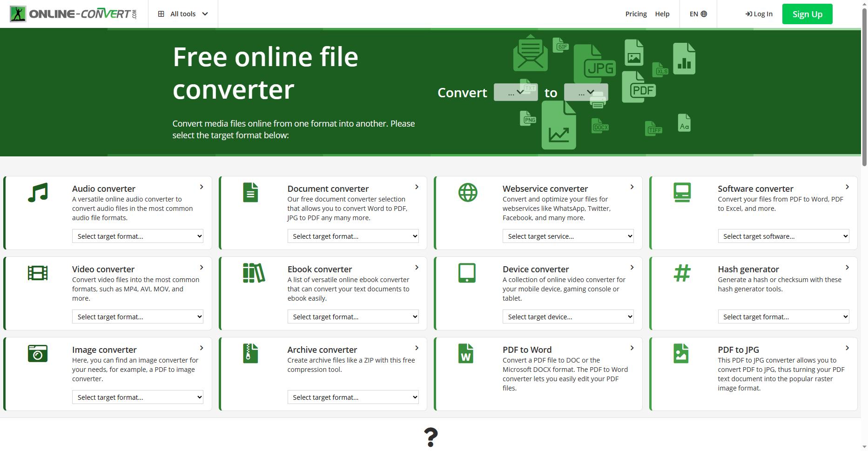Select the Audio converter music note icon
Viewport: 868px width, 451px height.
pos(37,191)
